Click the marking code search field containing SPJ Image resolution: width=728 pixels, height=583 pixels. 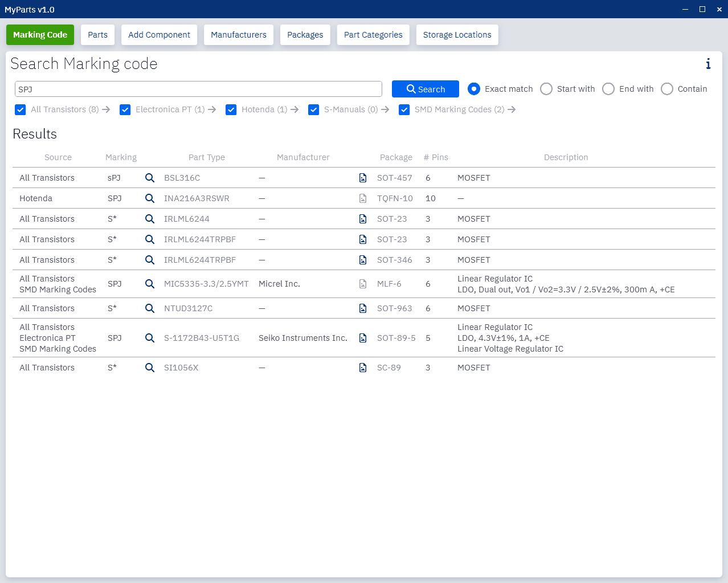(x=198, y=89)
